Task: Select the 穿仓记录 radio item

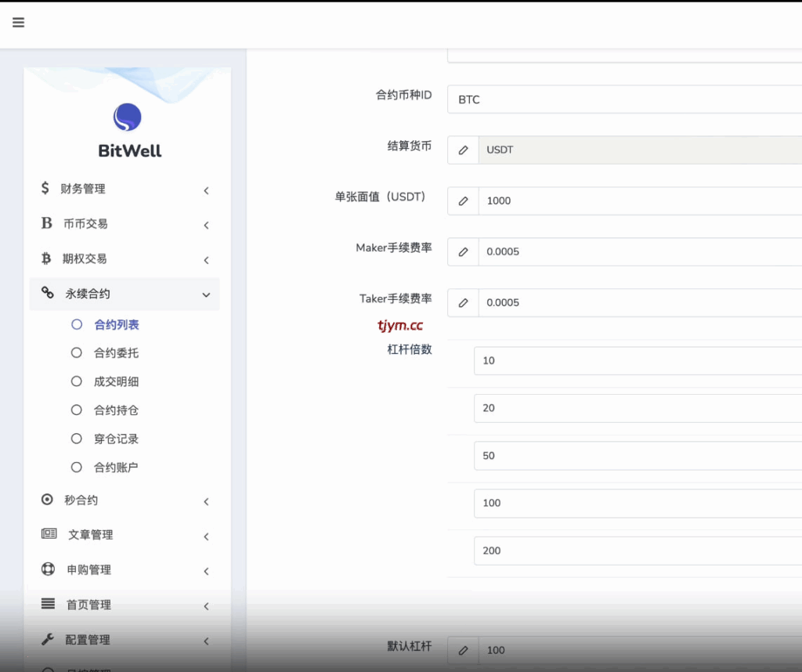Action: pos(77,439)
